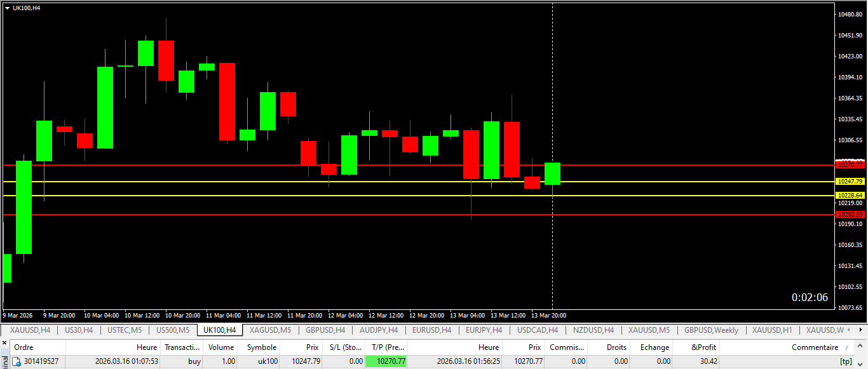This screenshot has height=369, width=868.
Task: Click the red 10202.59 price label on axis
Action: (850, 215)
